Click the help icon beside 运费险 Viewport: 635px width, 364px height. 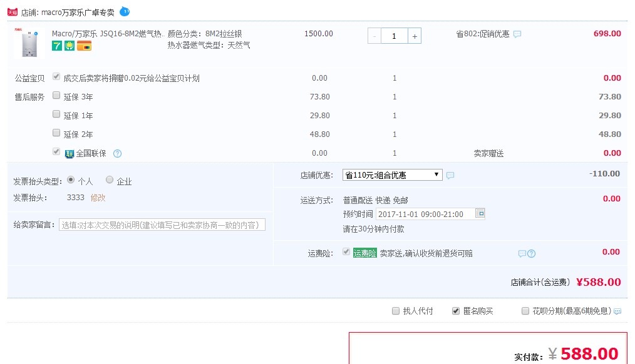point(532,253)
